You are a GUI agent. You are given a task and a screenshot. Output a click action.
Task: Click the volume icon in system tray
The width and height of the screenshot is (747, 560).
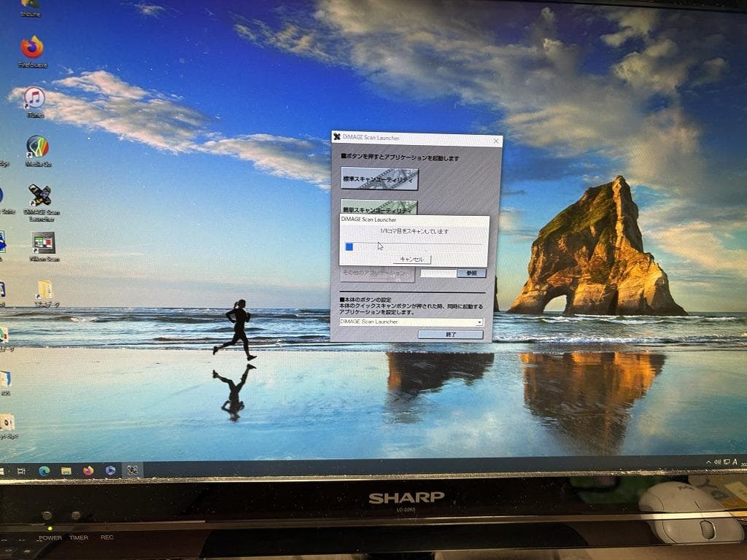tap(718, 461)
